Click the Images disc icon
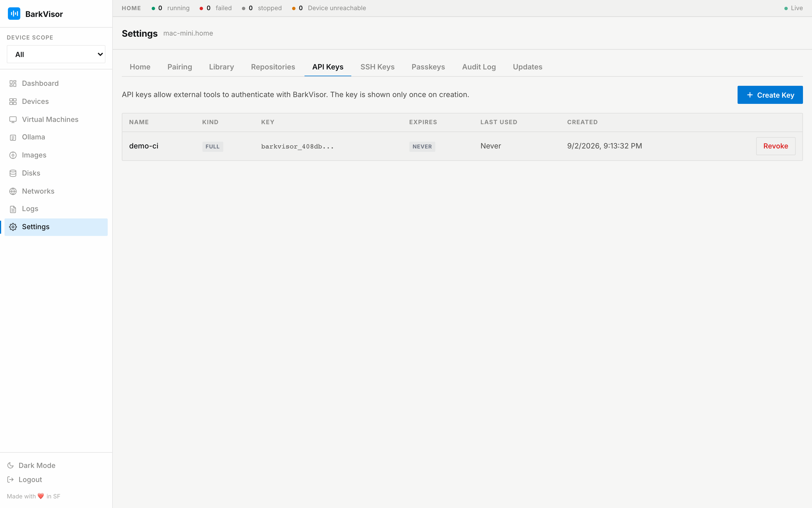This screenshot has width=812, height=508. pos(13,155)
